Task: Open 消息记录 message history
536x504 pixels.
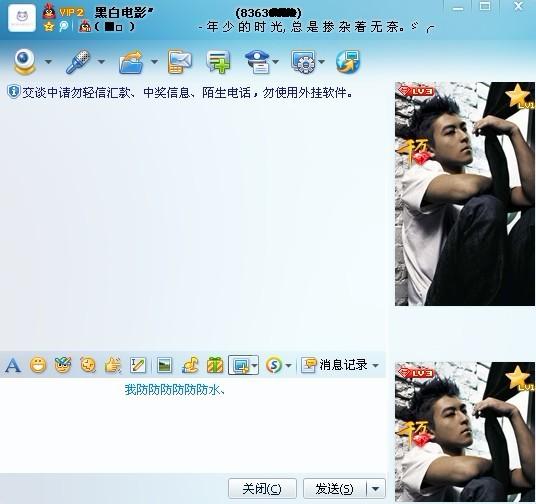Action: click(334, 365)
